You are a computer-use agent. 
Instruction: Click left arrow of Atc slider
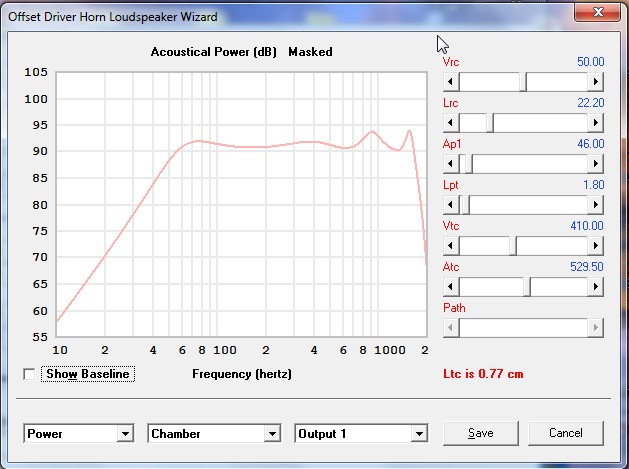tap(451, 286)
